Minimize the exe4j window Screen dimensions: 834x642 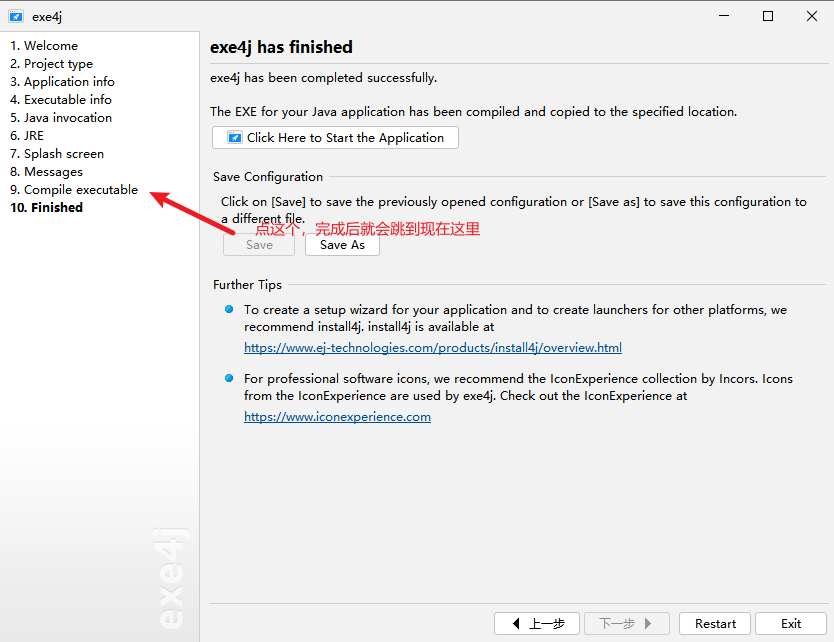pos(721,16)
